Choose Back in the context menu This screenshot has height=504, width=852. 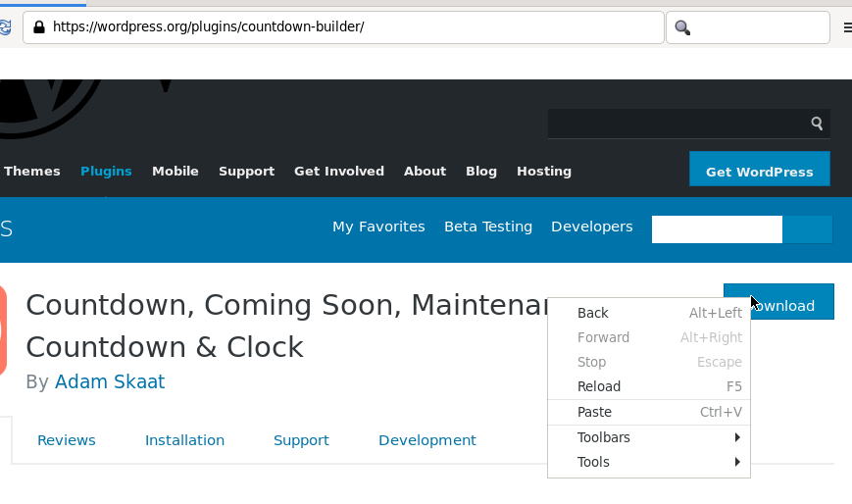tap(649, 313)
